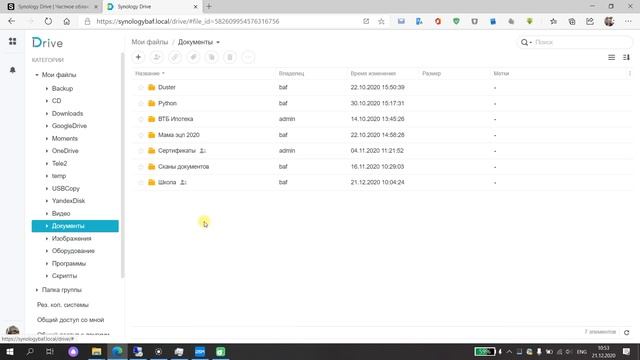This screenshot has height=360, width=640.
Task: Star the ВТБ Ипотека folder
Action: (141, 119)
